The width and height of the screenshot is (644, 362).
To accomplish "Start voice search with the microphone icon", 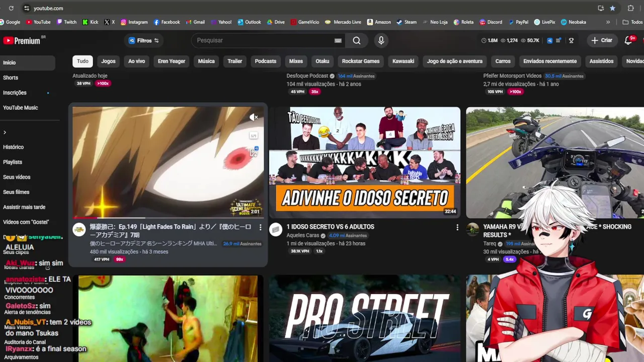I will (381, 40).
